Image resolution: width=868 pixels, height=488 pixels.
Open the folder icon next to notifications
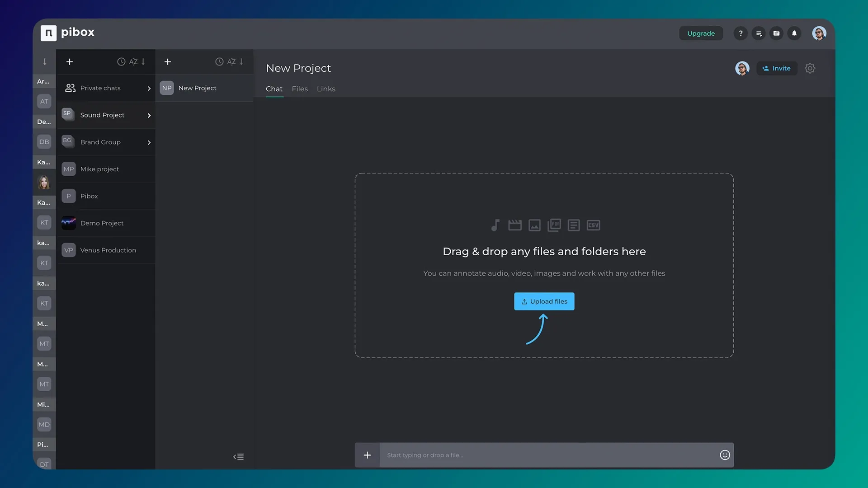point(776,33)
